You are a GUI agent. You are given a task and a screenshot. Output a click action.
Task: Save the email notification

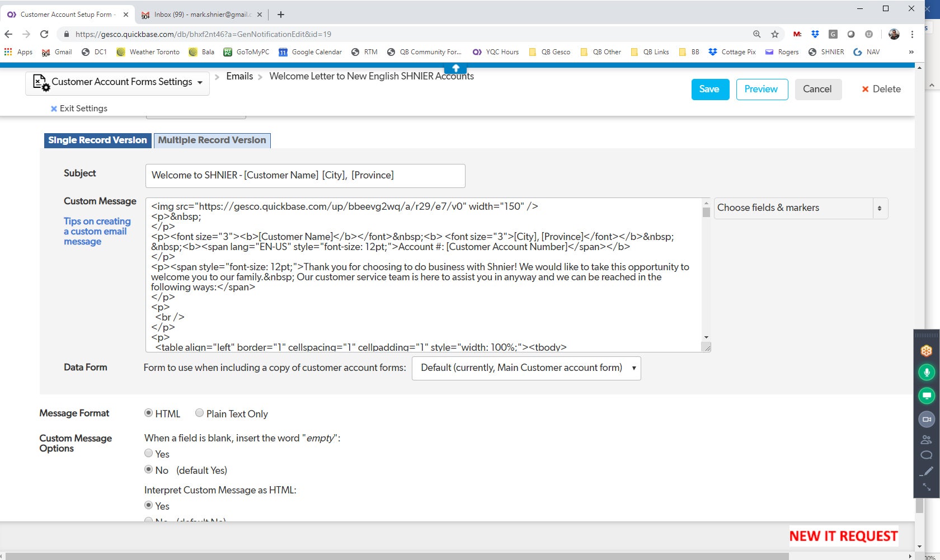(x=710, y=90)
